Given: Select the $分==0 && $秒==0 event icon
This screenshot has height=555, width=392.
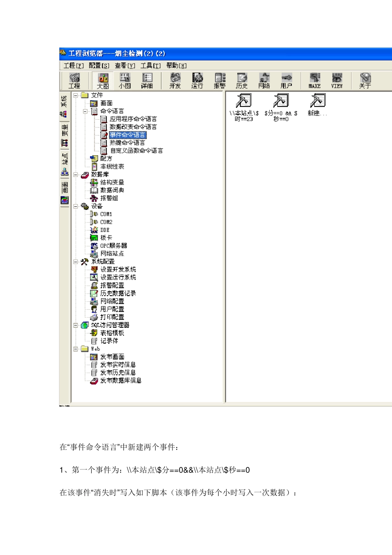Looking at the screenshot, I should pyautogui.click(x=281, y=107).
